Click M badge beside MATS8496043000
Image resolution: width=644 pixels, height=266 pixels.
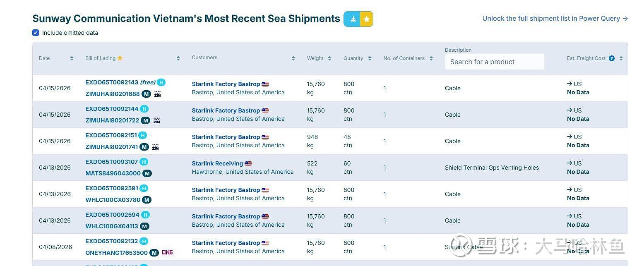pos(147,173)
